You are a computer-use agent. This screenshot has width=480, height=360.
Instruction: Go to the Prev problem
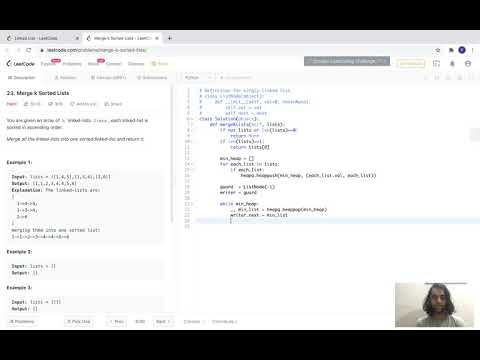[117, 321]
